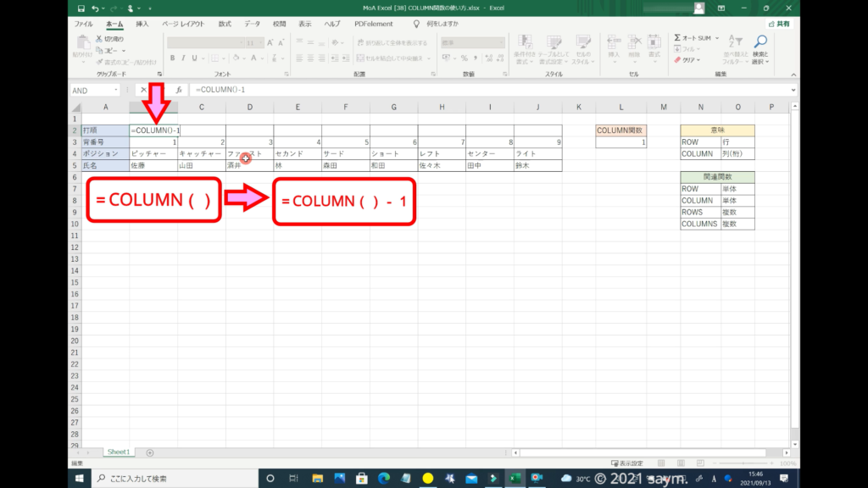Open Insert Function with the fx icon
This screenshot has height=488, width=868.
[179, 90]
